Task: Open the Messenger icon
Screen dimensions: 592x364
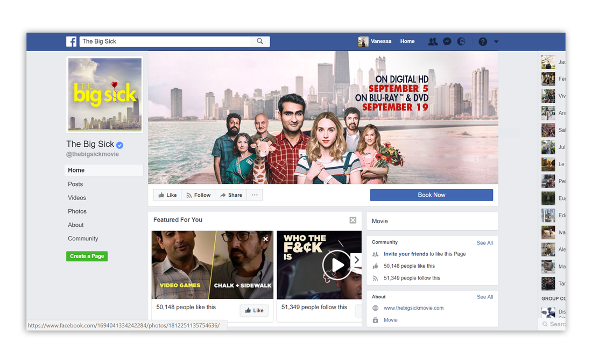Action: coord(447,41)
